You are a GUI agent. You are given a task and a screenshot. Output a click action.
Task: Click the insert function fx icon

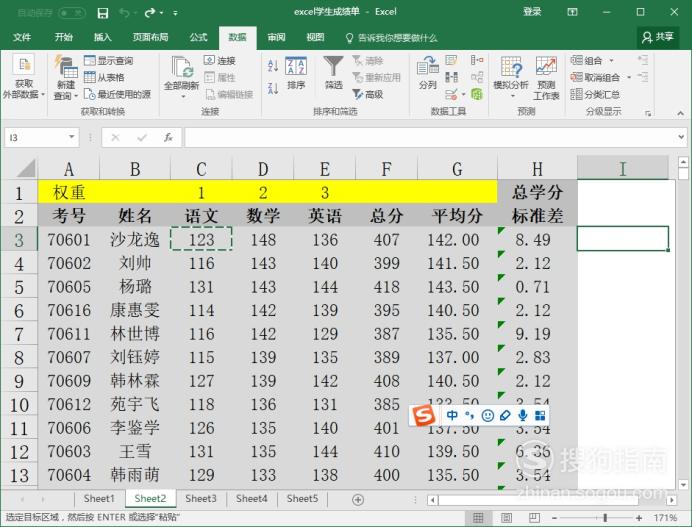point(168,138)
